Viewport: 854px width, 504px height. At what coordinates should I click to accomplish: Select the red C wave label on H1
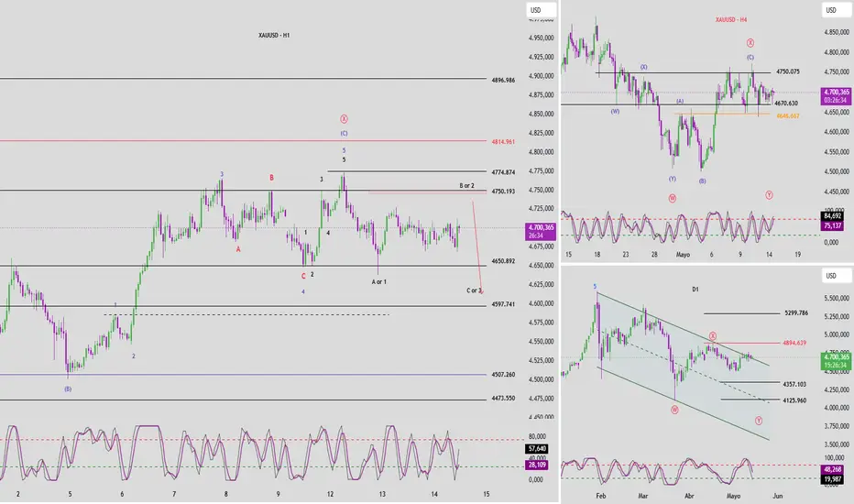point(303,276)
